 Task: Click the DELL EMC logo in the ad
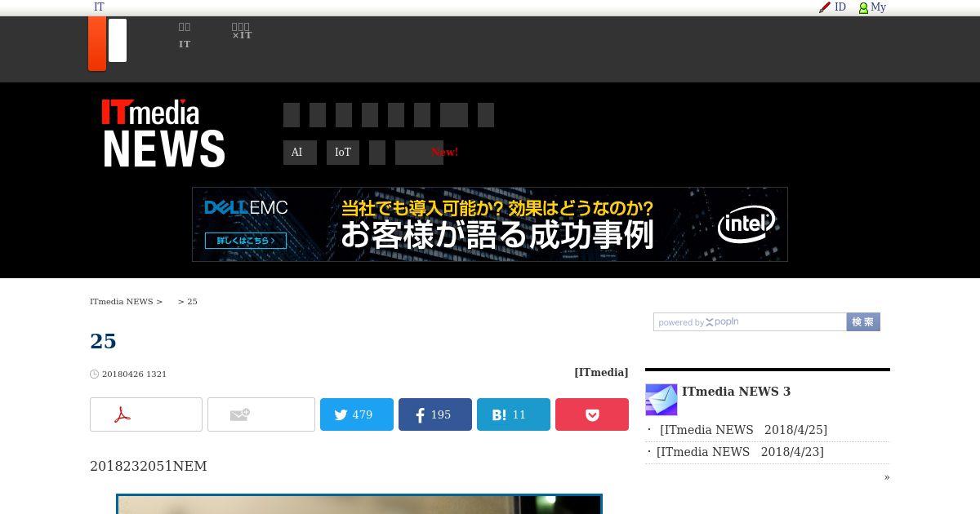point(246,208)
